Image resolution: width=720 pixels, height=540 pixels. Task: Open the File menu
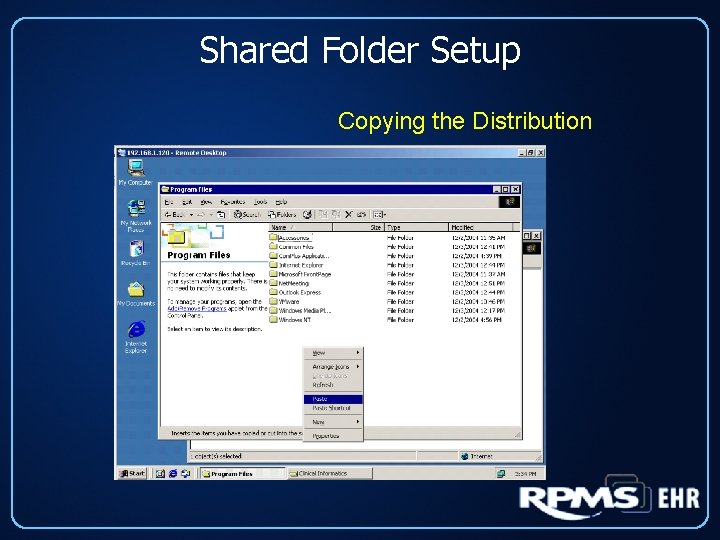169,202
